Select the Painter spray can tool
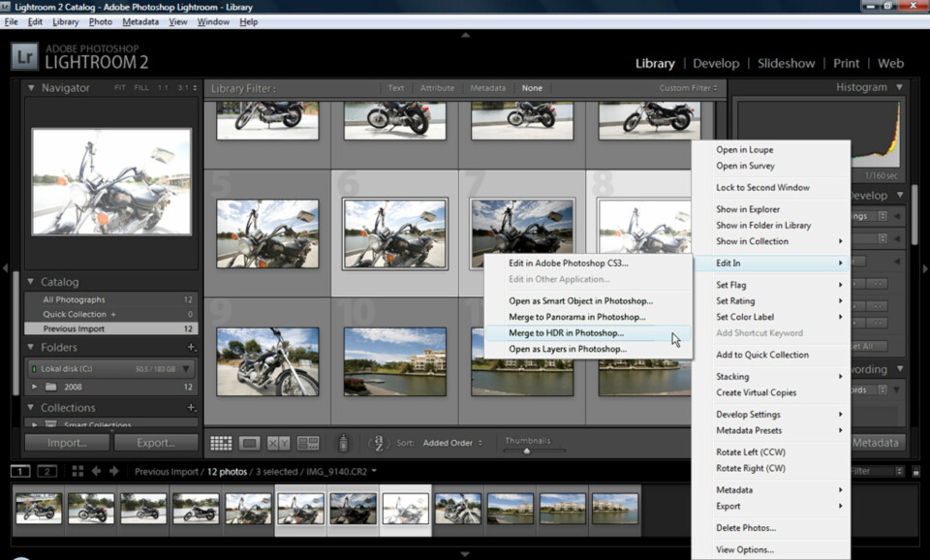The image size is (930, 560). point(343,443)
